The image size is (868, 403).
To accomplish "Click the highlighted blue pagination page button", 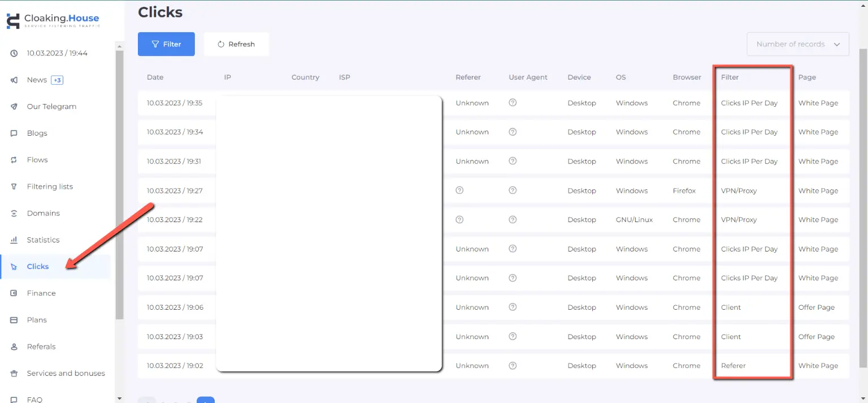I will [206, 400].
